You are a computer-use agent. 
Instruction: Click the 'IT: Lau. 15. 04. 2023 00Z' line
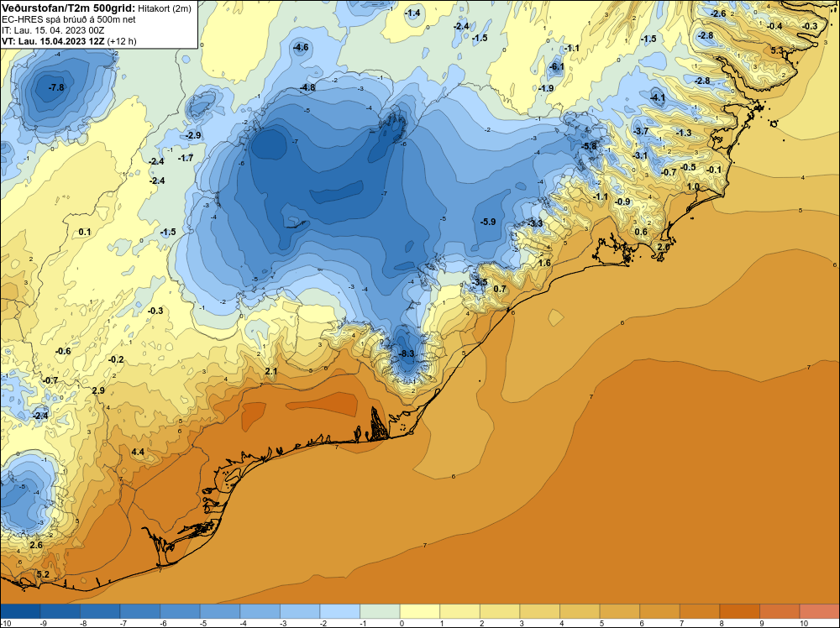(53, 30)
